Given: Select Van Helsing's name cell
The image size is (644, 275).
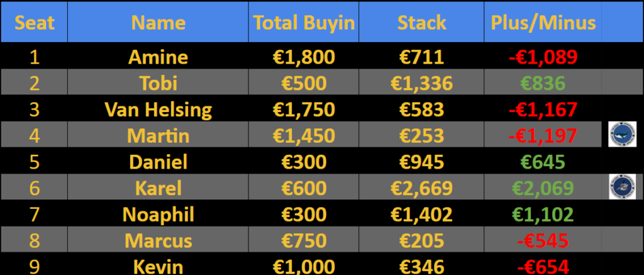Looking at the screenshot, I should [x=158, y=109].
